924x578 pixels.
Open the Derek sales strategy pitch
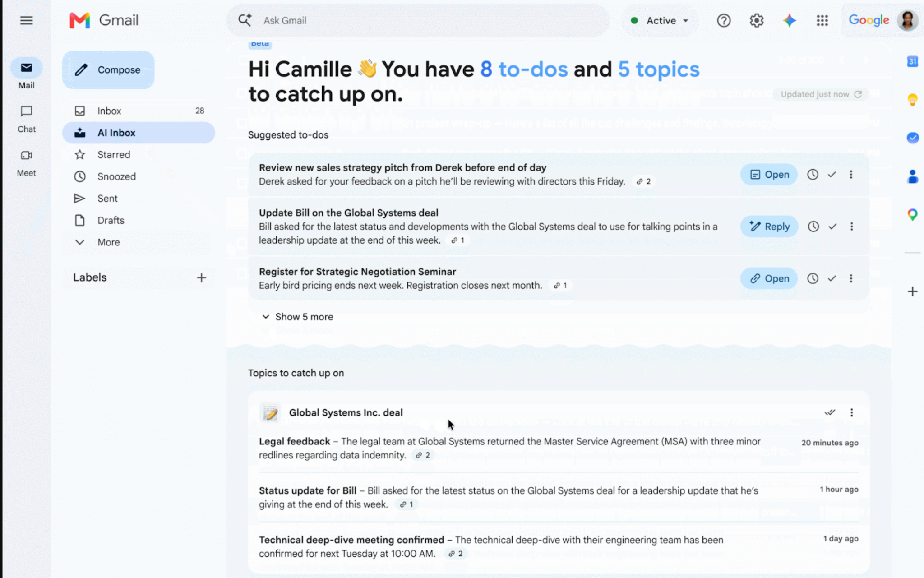click(x=769, y=175)
